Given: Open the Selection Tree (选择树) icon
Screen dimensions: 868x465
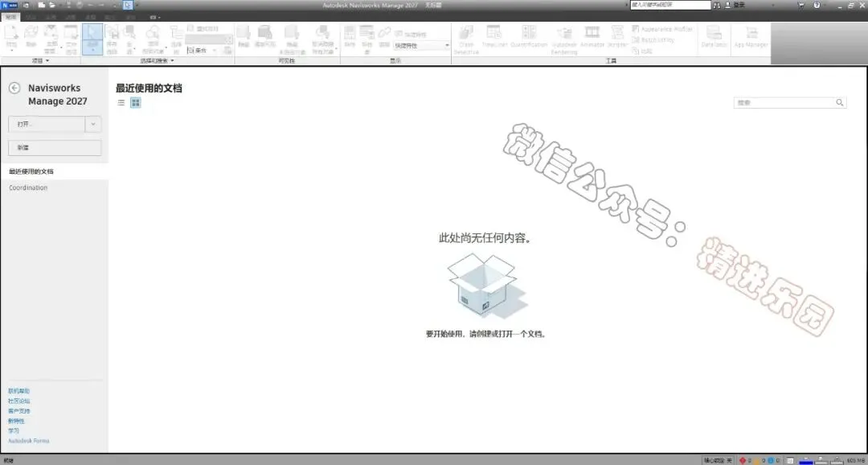Looking at the screenshot, I should tap(177, 39).
